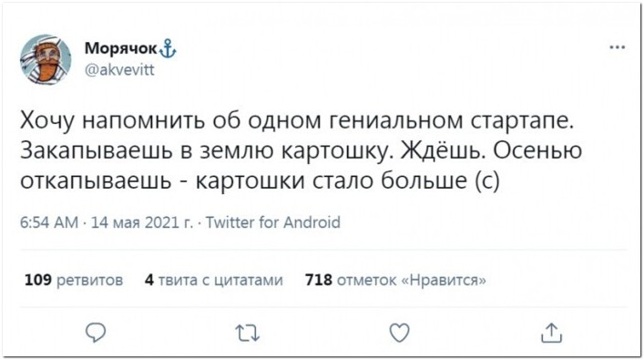Retweet this post using the arrows icon
The image size is (644, 360).
click(247, 333)
